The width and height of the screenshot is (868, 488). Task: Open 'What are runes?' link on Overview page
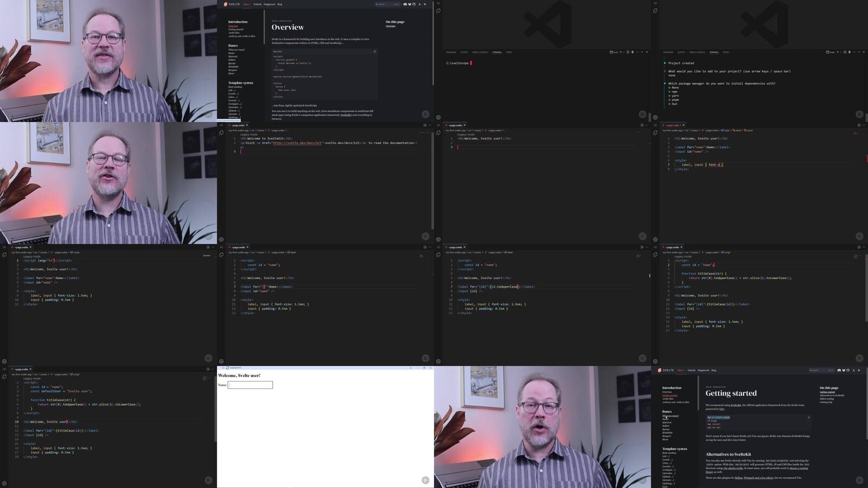(236, 50)
